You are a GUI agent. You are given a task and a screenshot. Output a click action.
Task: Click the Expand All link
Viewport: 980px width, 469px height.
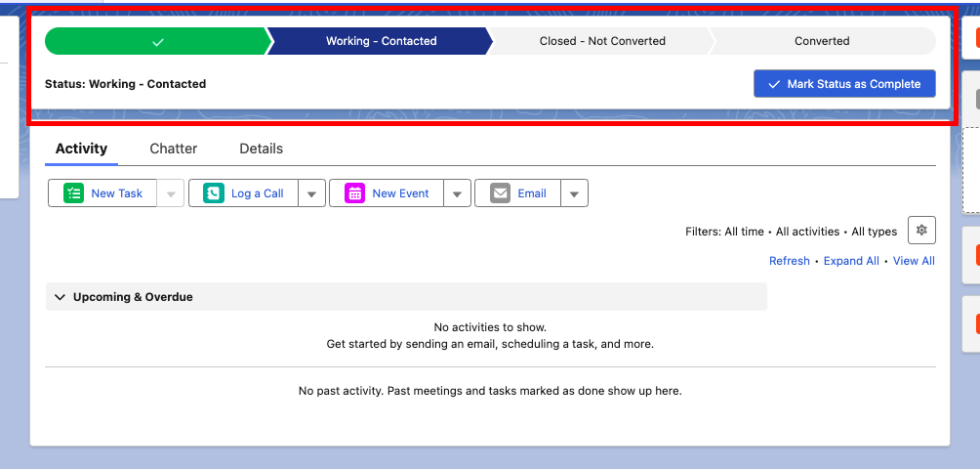[851, 261]
